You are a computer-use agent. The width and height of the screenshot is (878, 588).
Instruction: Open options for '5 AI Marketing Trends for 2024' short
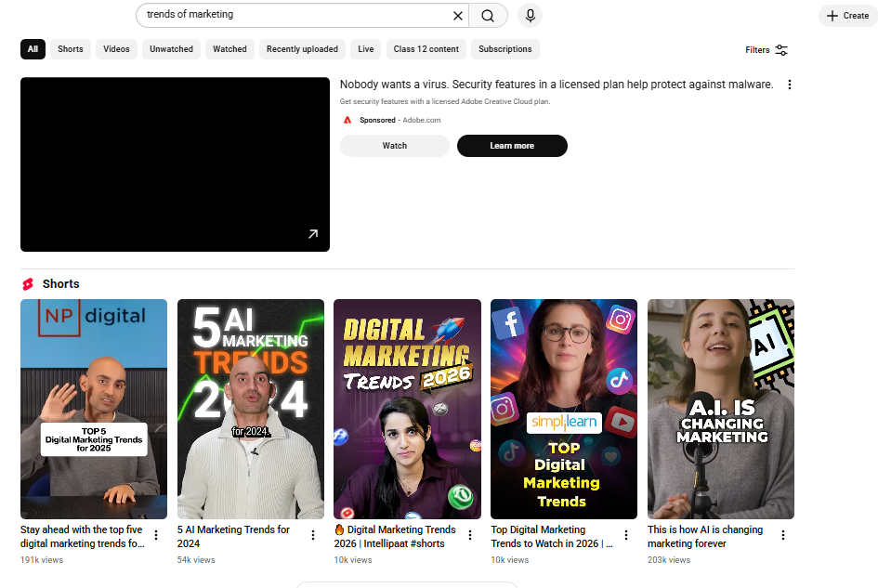click(313, 535)
